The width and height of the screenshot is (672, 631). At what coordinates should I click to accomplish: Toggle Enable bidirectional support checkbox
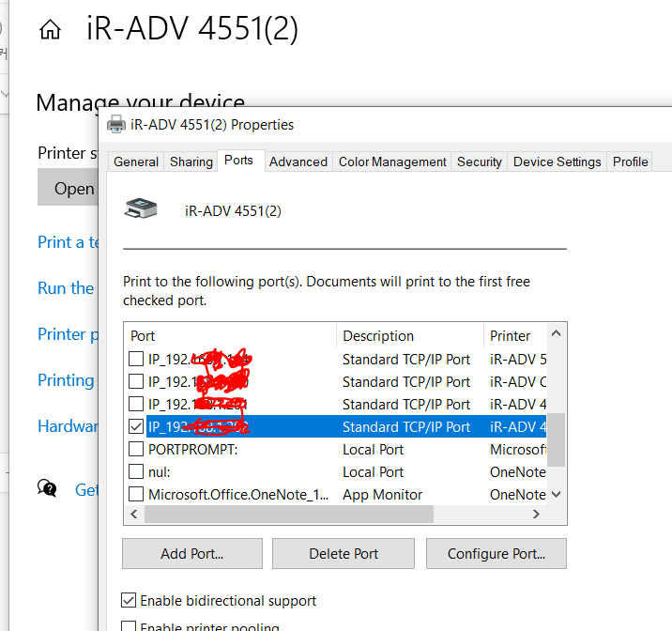[129, 601]
